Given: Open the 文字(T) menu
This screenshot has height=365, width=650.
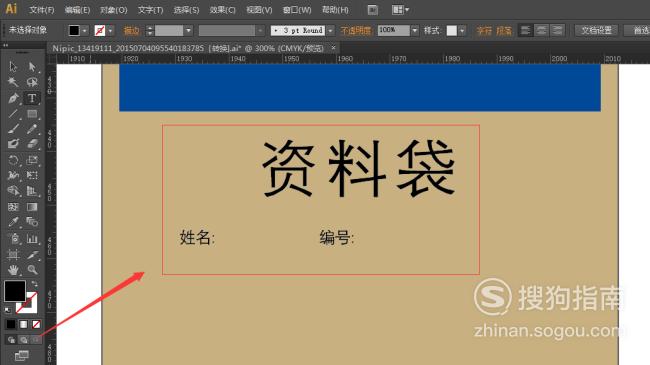Looking at the screenshot, I should click(x=150, y=10).
